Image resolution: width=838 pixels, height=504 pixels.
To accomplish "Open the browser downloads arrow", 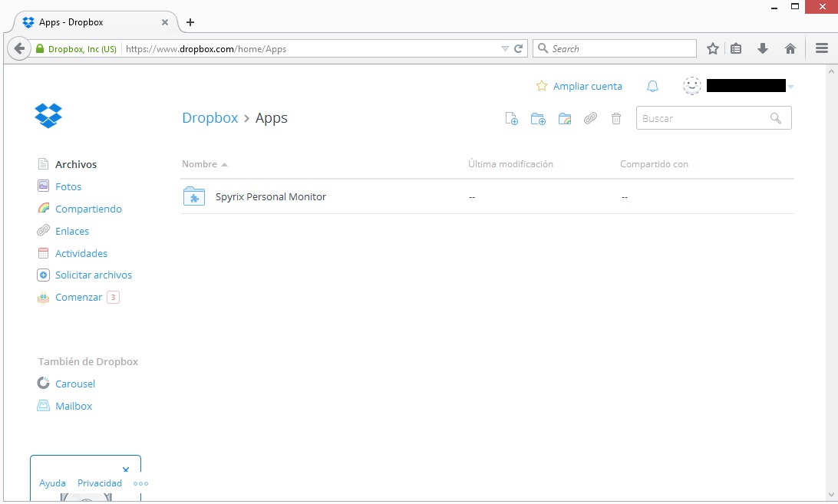I will pyautogui.click(x=763, y=48).
